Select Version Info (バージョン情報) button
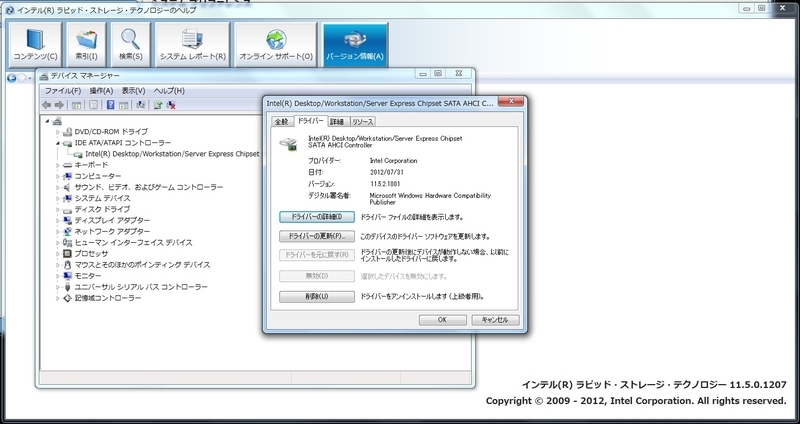The height and width of the screenshot is (424, 800). [x=355, y=45]
